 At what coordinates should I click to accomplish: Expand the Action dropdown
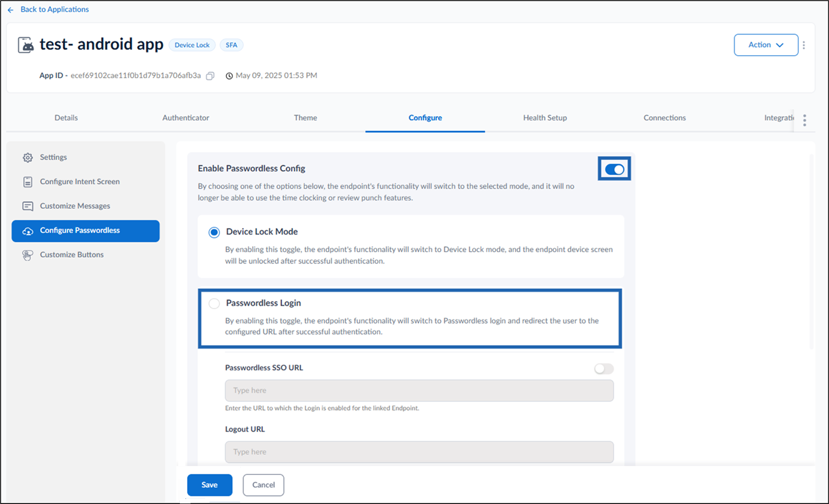point(766,45)
